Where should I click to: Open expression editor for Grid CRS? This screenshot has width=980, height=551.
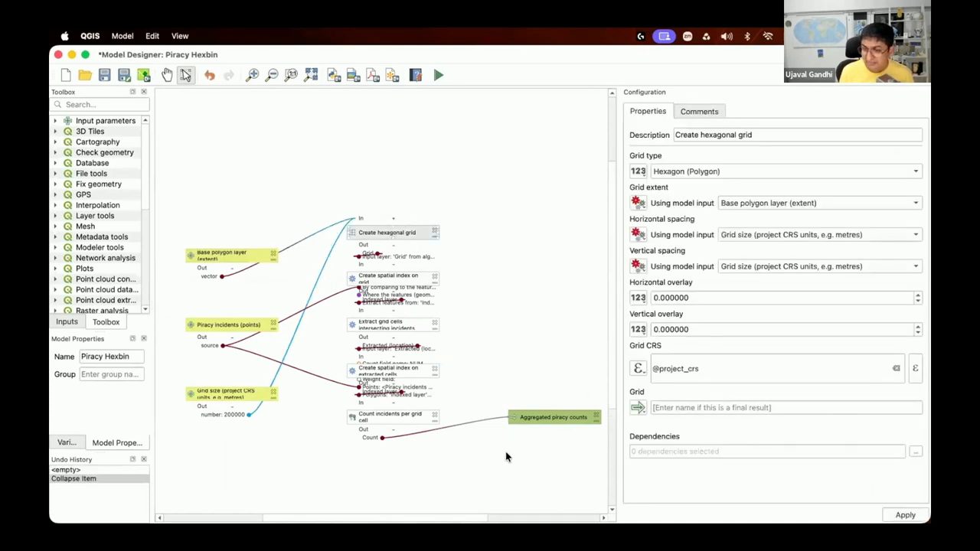click(915, 368)
